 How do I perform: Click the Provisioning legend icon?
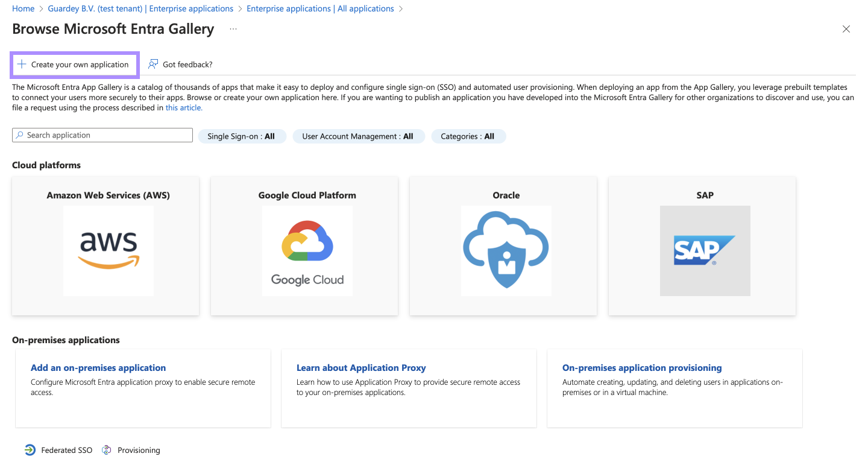107,450
